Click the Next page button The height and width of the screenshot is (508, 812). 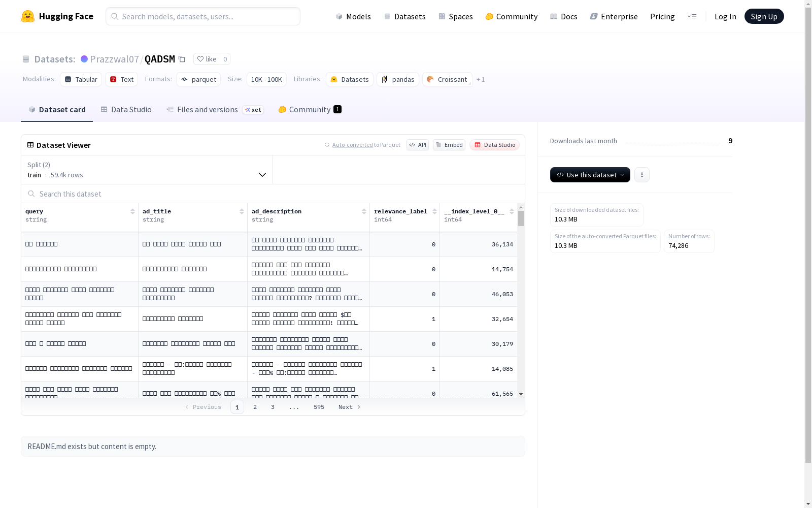tap(350, 407)
